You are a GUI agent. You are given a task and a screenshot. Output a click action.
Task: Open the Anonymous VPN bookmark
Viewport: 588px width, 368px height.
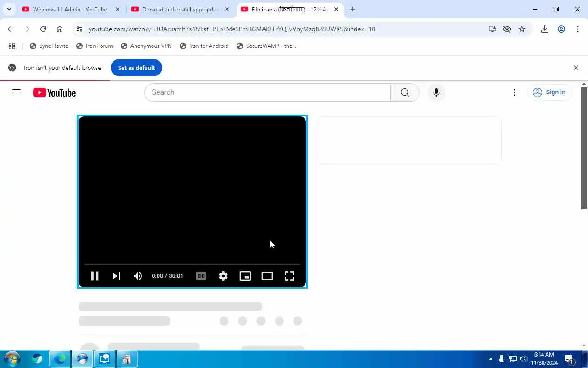point(146,46)
